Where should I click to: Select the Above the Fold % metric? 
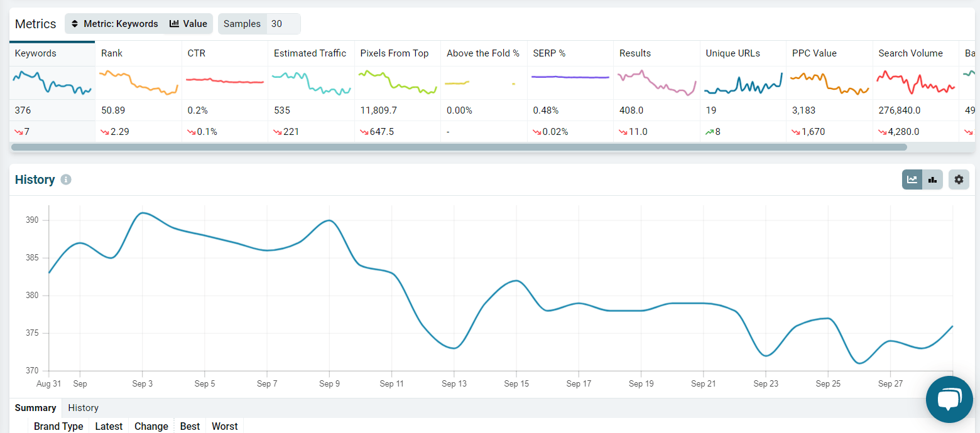(x=484, y=53)
